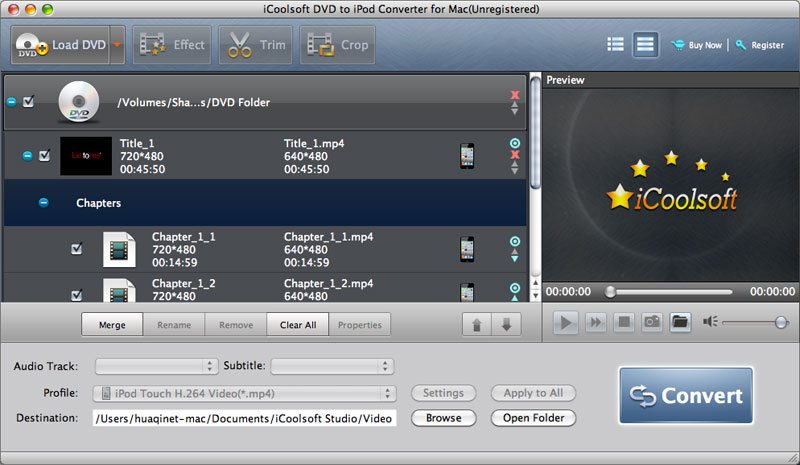Uncheck the DVD Folder checkbox
This screenshot has width=800, height=465.
[29, 101]
